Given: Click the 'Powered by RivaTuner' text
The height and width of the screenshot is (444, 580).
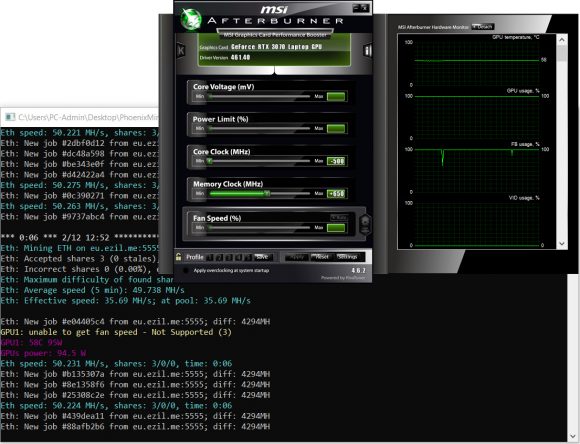Looking at the screenshot, I should tap(343, 278).
